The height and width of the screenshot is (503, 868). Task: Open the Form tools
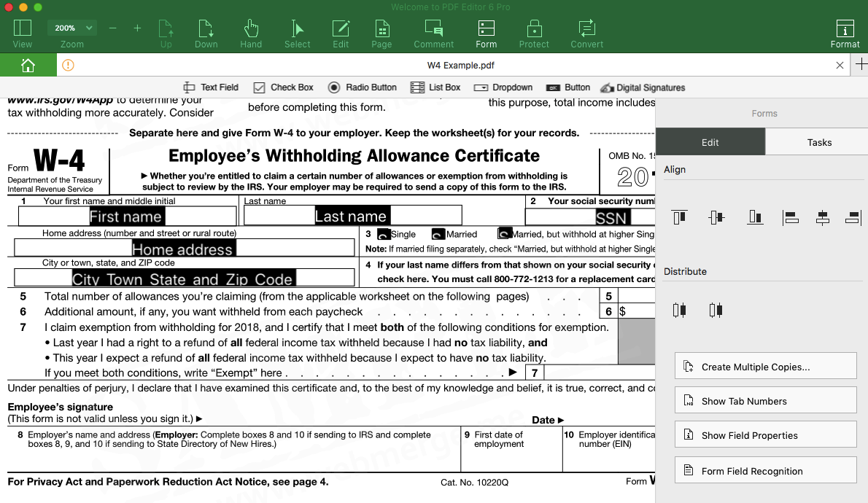[x=486, y=34]
